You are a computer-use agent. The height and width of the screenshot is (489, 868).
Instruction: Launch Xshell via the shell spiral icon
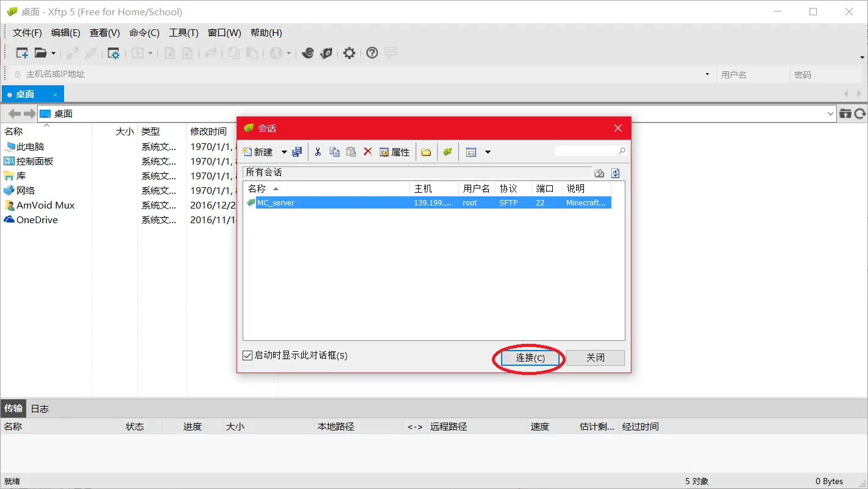click(308, 53)
